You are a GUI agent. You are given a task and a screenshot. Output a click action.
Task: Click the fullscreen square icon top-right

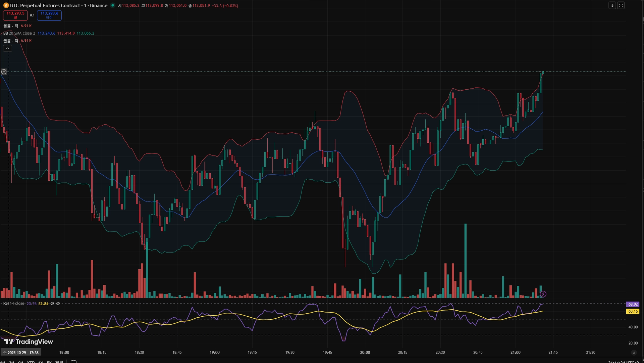pyautogui.click(x=621, y=5)
